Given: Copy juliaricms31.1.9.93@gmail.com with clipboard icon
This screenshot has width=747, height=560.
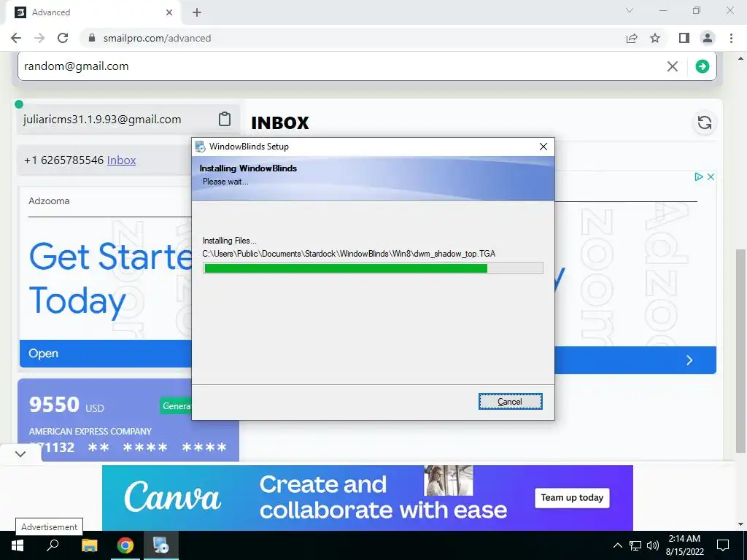Looking at the screenshot, I should click(x=225, y=119).
